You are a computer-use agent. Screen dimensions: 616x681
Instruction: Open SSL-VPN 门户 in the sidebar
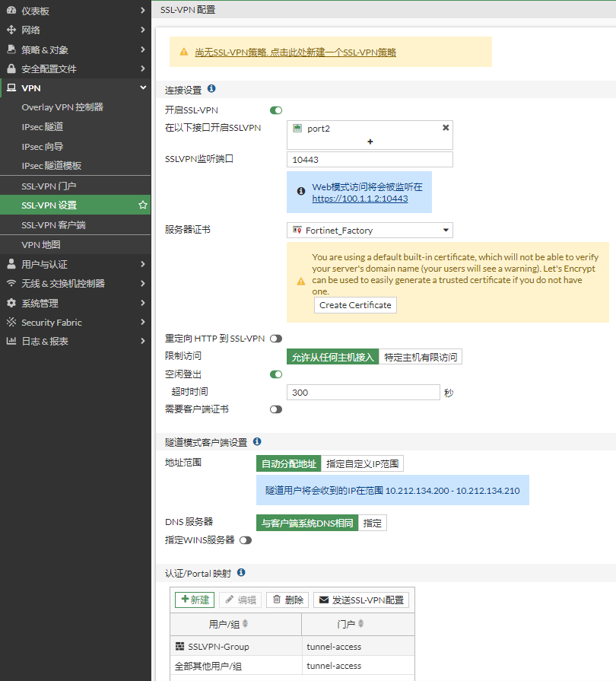(49, 186)
